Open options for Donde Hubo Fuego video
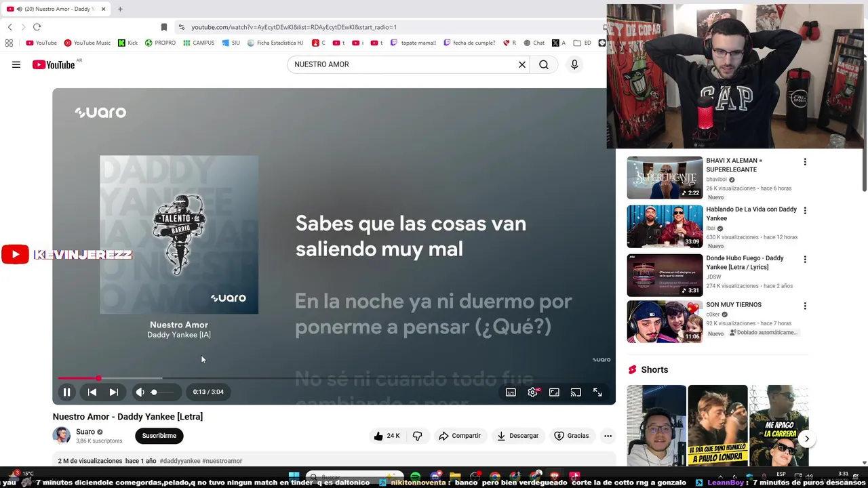The height and width of the screenshot is (488, 868). (805, 260)
